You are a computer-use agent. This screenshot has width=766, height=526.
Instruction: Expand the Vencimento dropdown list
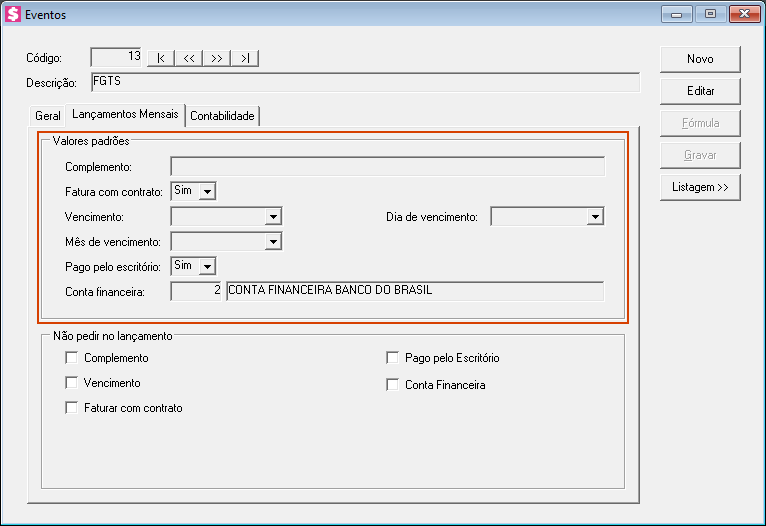[274, 216]
